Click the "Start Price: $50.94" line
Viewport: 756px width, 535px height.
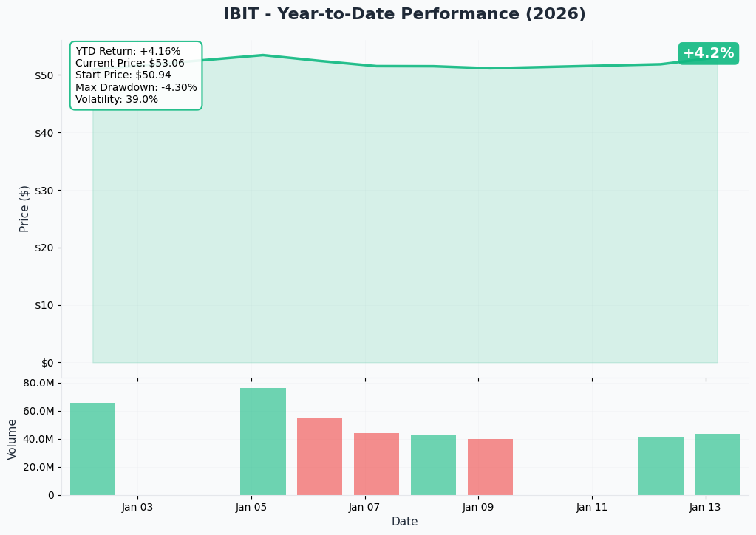[x=123, y=75]
